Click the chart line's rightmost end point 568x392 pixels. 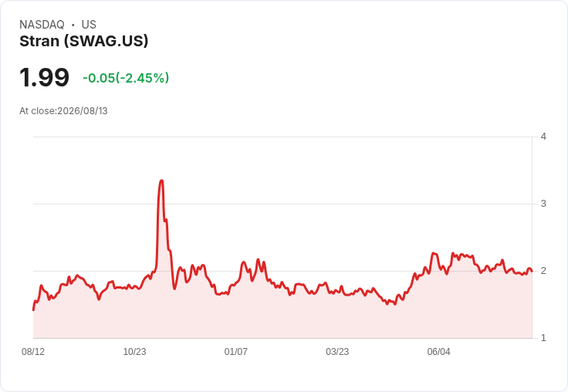(x=532, y=271)
